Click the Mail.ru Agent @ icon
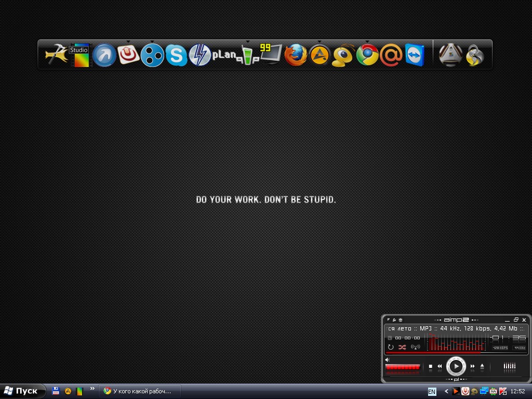This screenshot has width=532, height=399. point(391,55)
